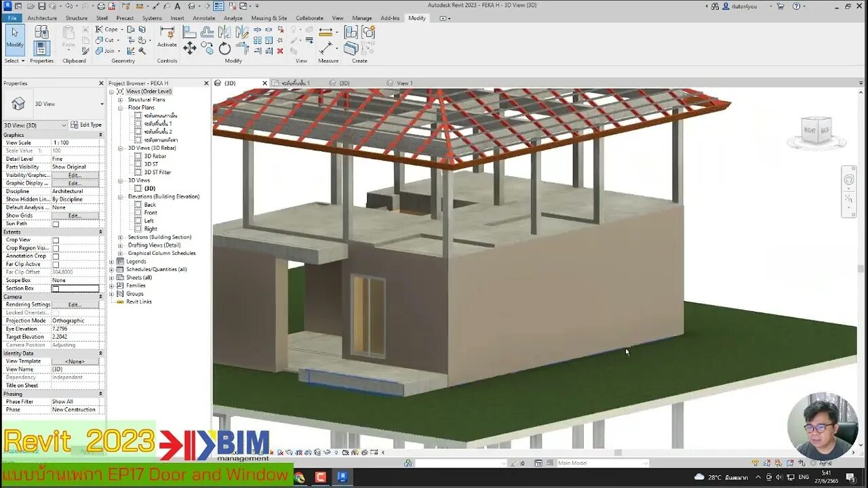
Task: Click the View Template <None> button
Action: [x=75, y=361]
